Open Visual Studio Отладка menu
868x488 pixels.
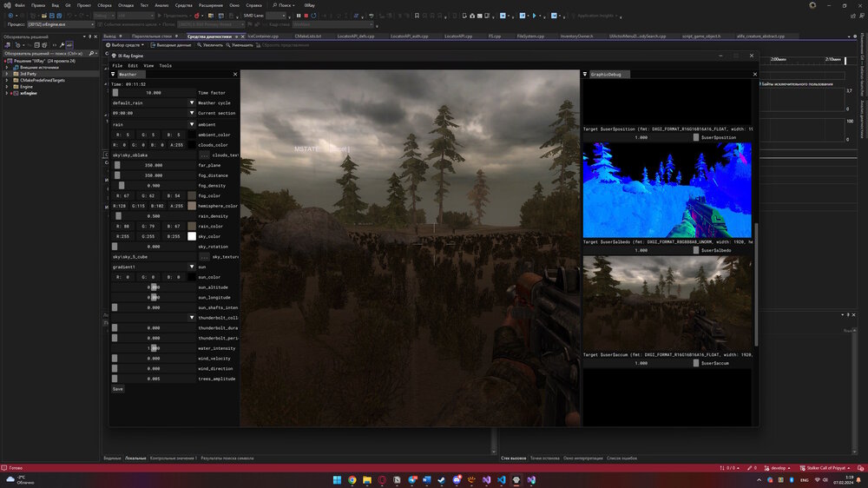click(126, 5)
